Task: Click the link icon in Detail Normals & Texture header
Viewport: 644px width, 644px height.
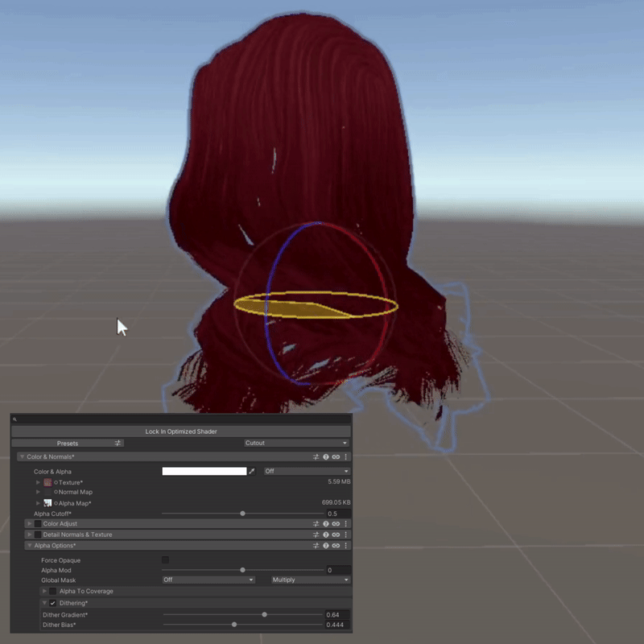Action: coord(336,535)
